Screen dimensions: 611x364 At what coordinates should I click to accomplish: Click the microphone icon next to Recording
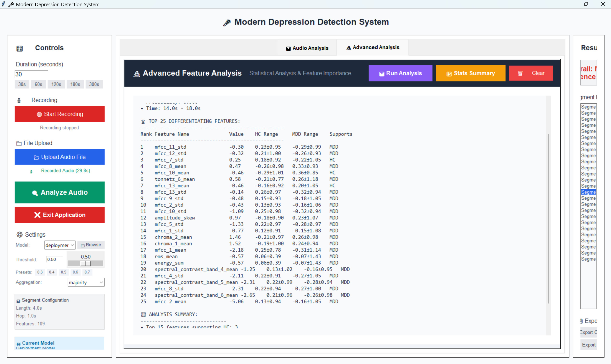[19, 100]
